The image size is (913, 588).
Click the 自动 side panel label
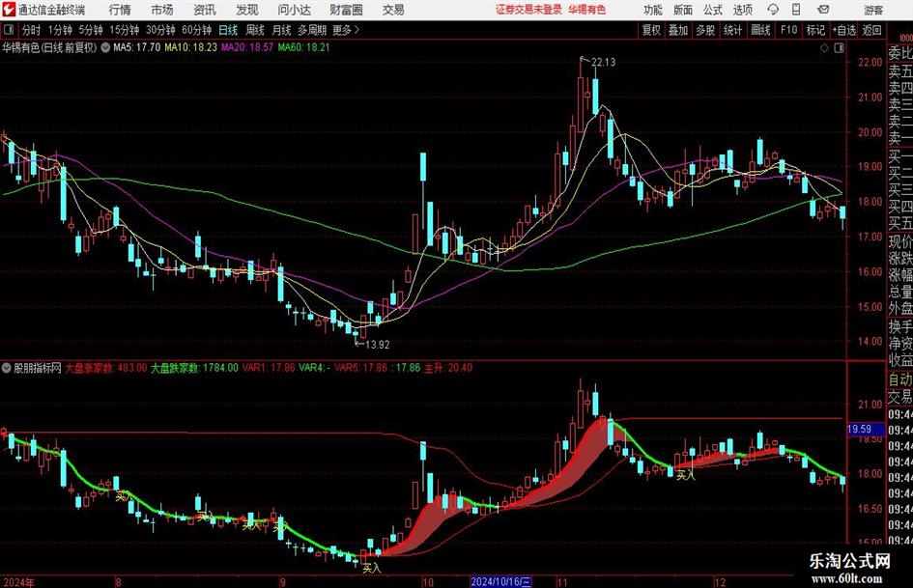pyautogui.click(x=900, y=380)
